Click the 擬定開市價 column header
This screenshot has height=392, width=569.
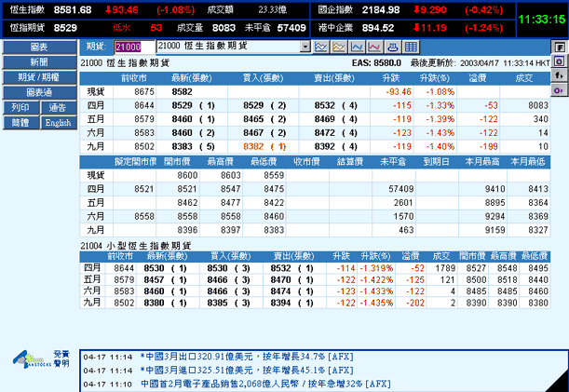pyautogui.click(x=135, y=162)
